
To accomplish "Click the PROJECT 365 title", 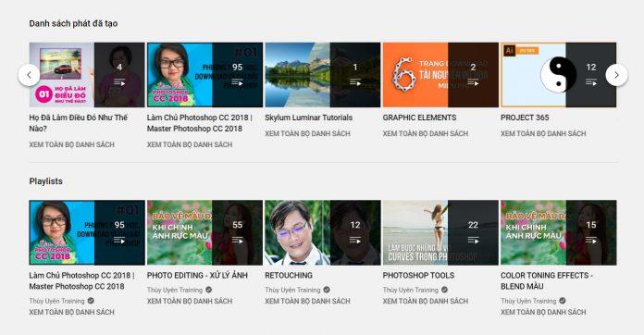I will pyautogui.click(x=525, y=118).
